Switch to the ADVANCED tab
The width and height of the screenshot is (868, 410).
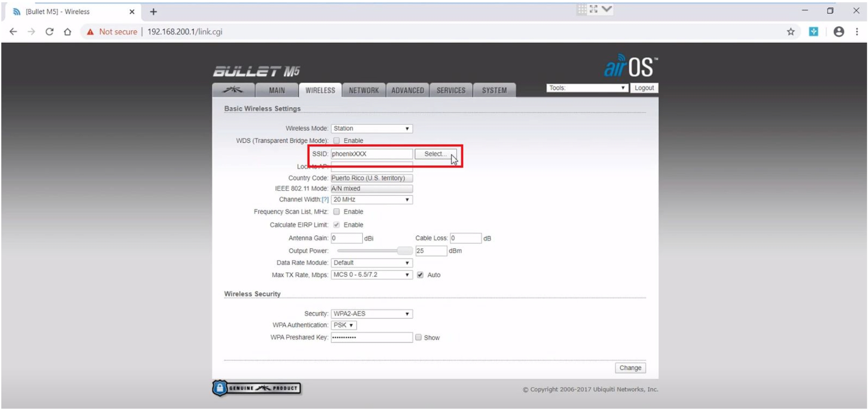[x=408, y=90]
